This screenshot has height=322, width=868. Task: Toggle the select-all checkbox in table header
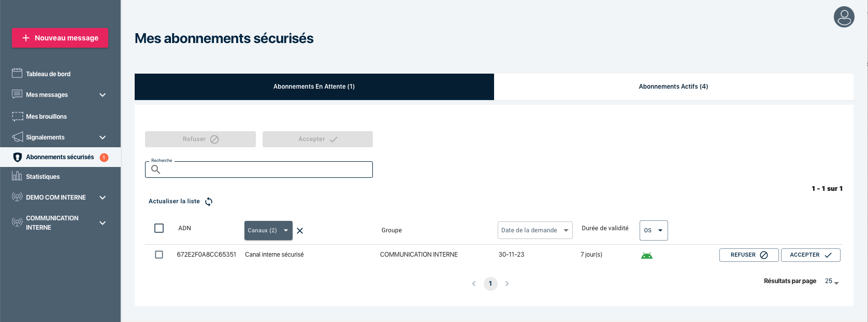pyautogui.click(x=159, y=228)
